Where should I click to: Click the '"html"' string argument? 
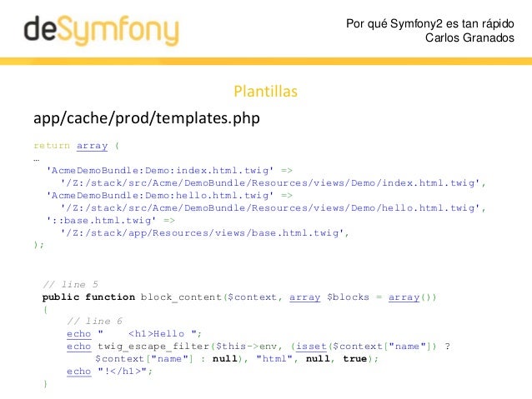click(x=274, y=359)
